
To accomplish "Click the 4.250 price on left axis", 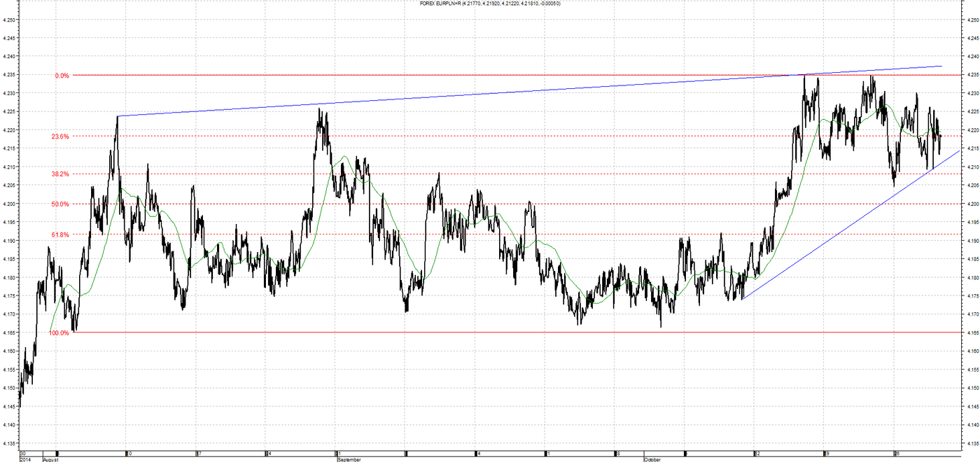I will 9,20.
